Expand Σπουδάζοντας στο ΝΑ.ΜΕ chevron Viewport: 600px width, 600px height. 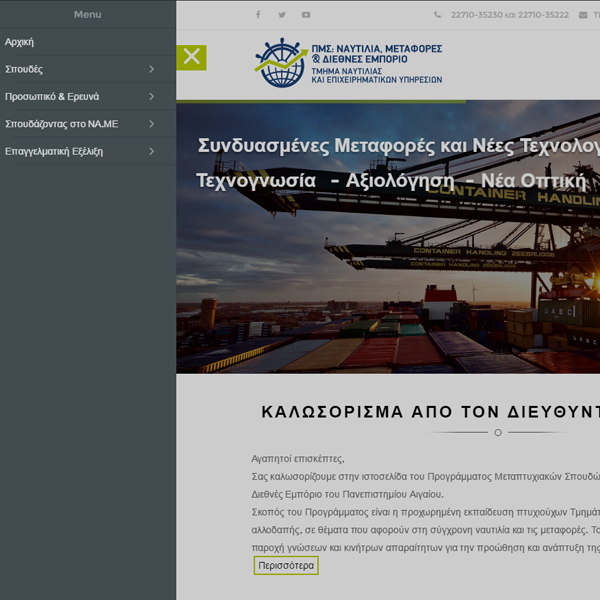[x=151, y=124]
